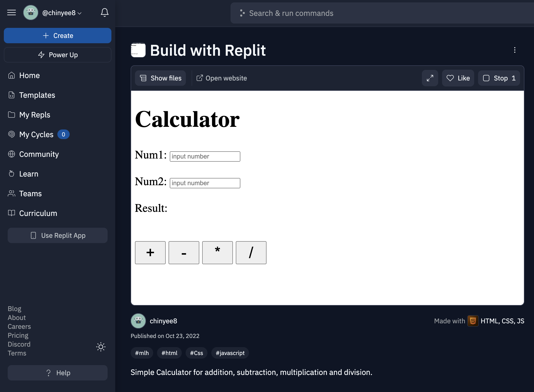Viewport: 534px width, 392px height.
Task: Expand the @chinyee8 account dropdown
Action: (62, 13)
